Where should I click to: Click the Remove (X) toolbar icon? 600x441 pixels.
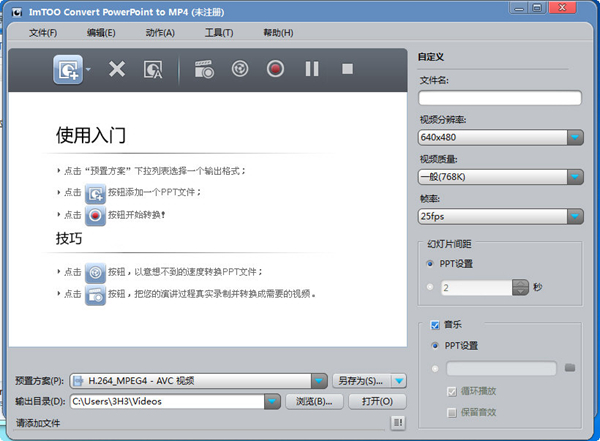117,69
